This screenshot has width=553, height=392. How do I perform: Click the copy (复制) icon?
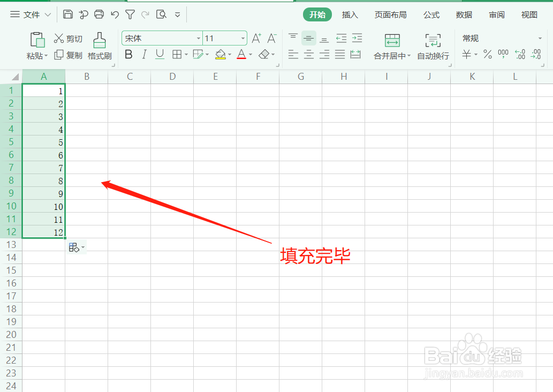coord(58,54)
